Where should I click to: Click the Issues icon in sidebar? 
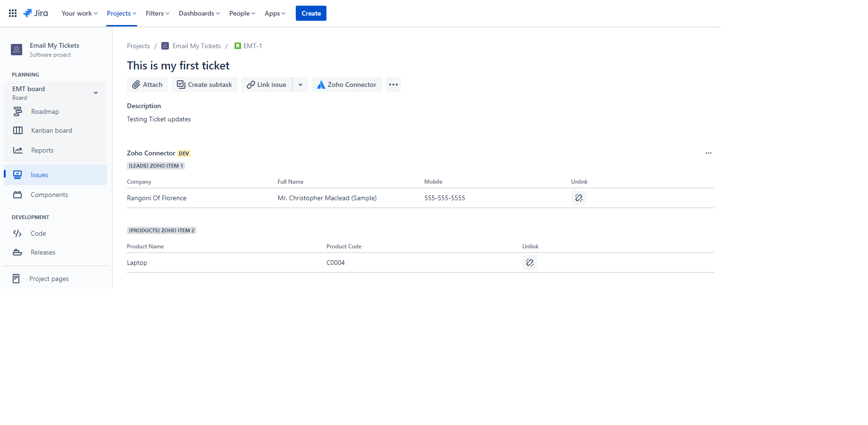click(x=17, y=175)
